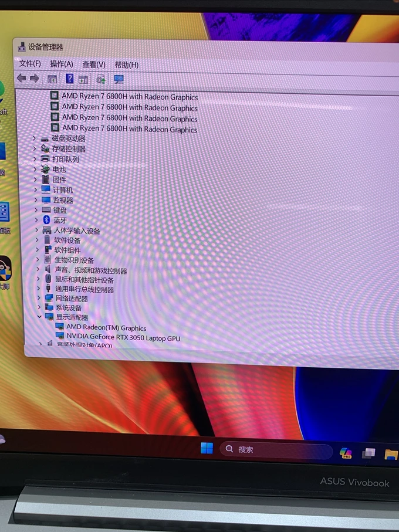Click the disk drive icon beside 磁盘驱动器
The height and width of the screenshot is (532, 399).
point(45,139)
